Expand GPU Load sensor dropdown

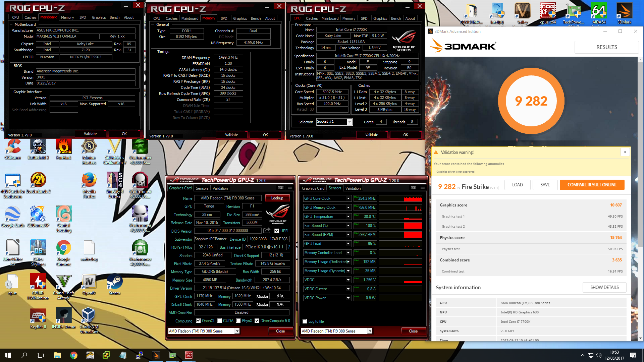(x=348, y=244)
